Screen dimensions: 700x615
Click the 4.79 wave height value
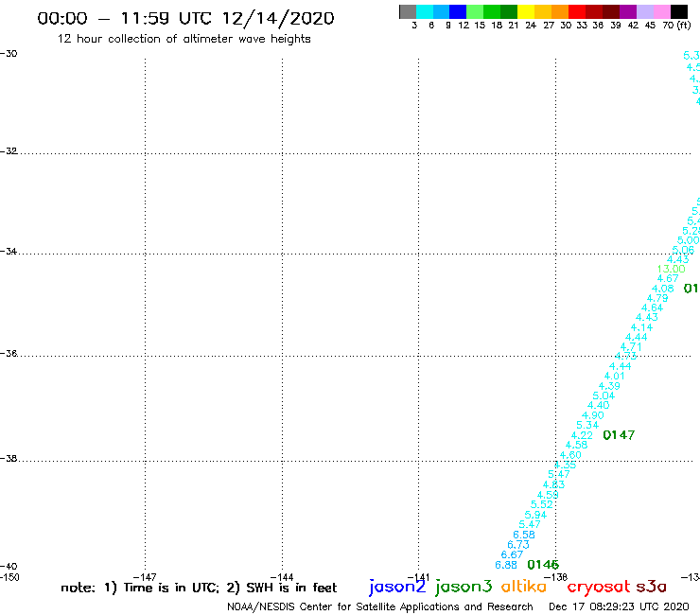pyautogui.click(x=657, y=298)
